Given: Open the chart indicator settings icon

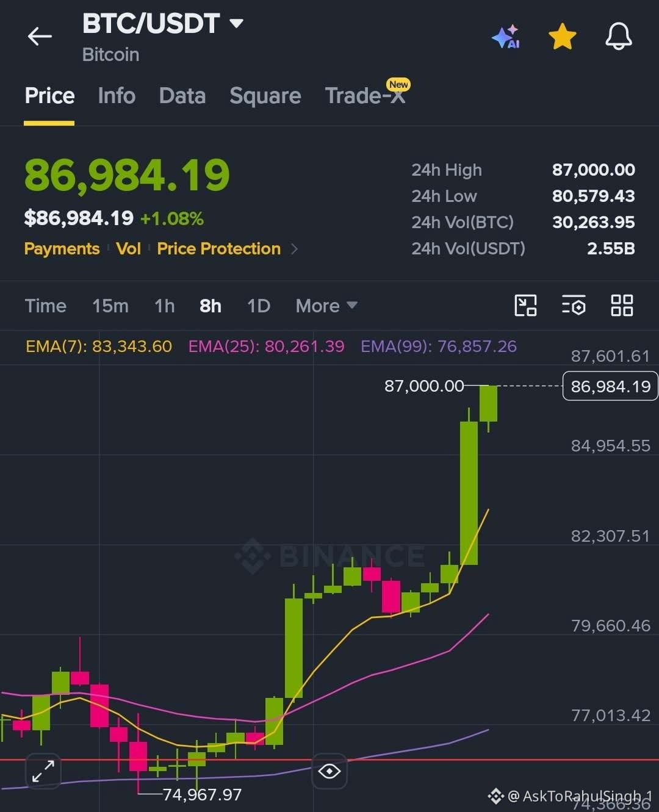Looking at the screenshot, I should (574, 305).
